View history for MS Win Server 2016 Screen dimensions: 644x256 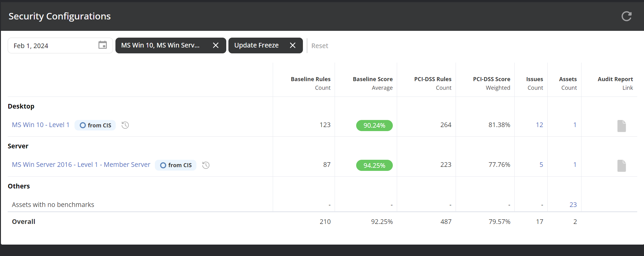click(206, 165)
